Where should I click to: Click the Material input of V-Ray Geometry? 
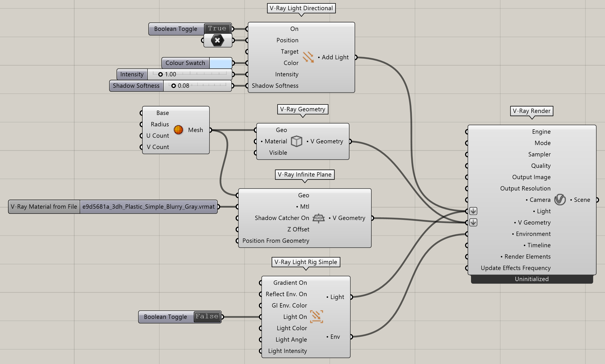[275, 141]
